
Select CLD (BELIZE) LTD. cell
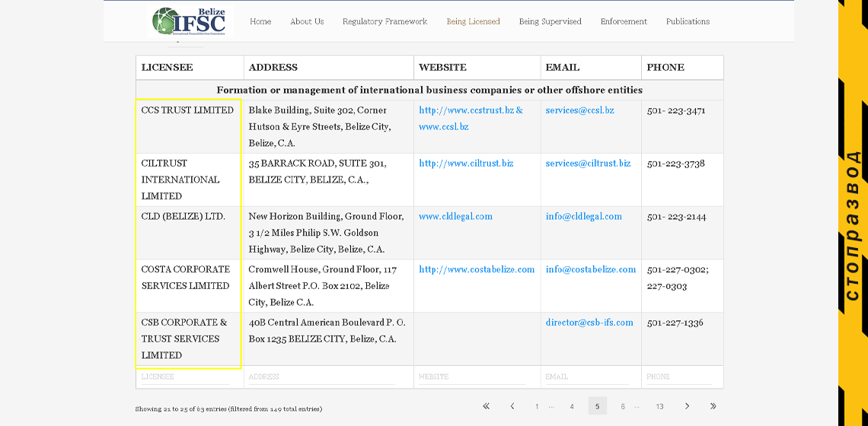(x=190, y=233)
